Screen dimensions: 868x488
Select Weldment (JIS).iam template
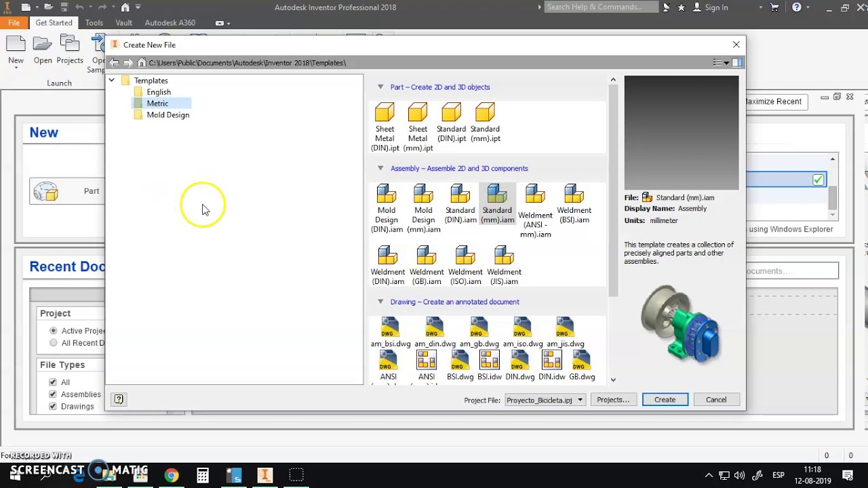pyautogui.click(x=504, y=266)
